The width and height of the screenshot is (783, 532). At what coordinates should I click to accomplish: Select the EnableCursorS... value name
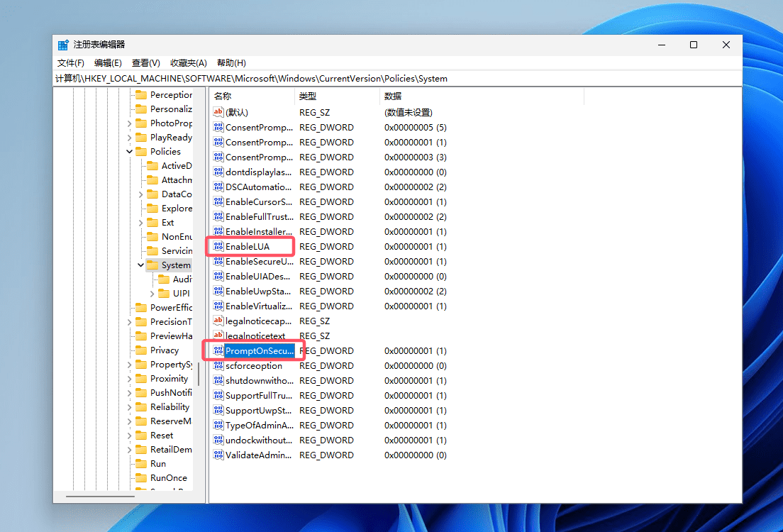(259, 202)
